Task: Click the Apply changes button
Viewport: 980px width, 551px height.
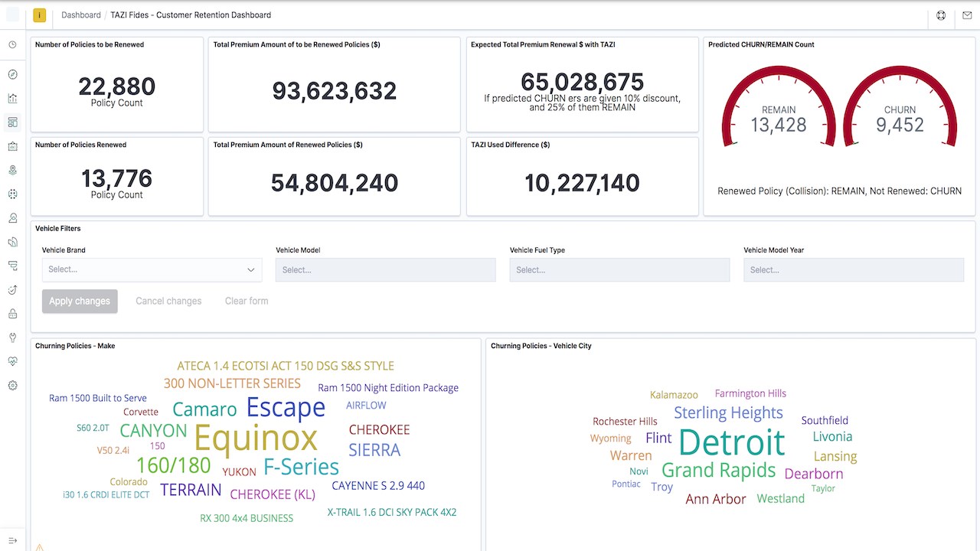Action: point(80,301)
